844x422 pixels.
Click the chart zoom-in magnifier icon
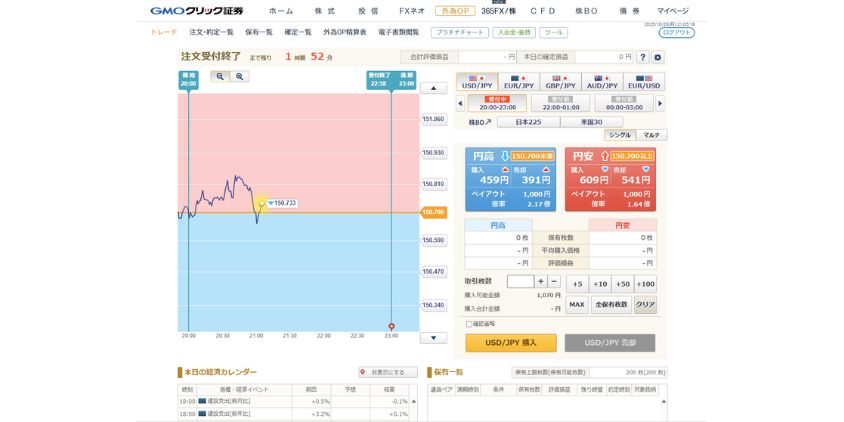point(240,76)
